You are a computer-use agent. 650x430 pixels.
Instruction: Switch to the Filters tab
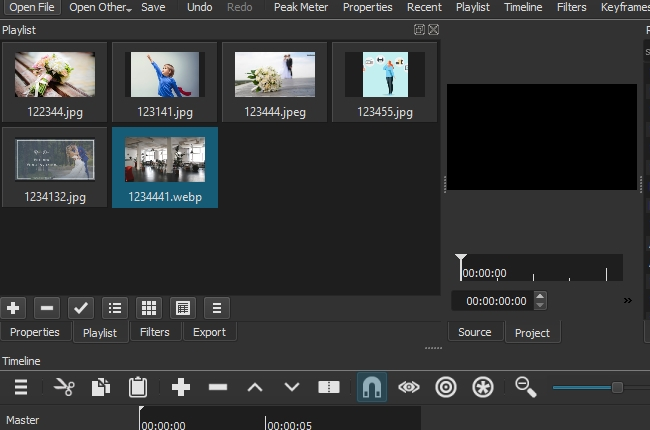coord(155,332)
